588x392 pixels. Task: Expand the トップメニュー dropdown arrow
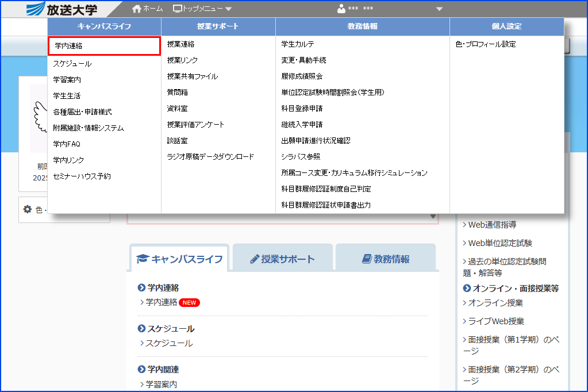point(228,9)
